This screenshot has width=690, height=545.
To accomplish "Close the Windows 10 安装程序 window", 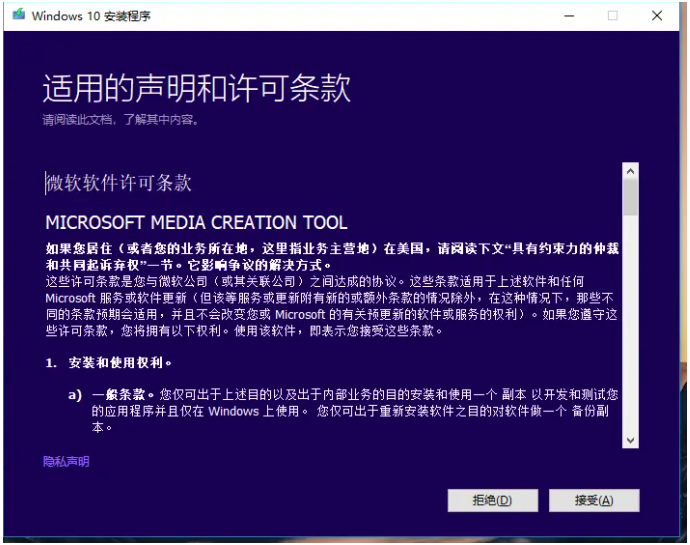I will pyautogui.click(x=657, y=16).
